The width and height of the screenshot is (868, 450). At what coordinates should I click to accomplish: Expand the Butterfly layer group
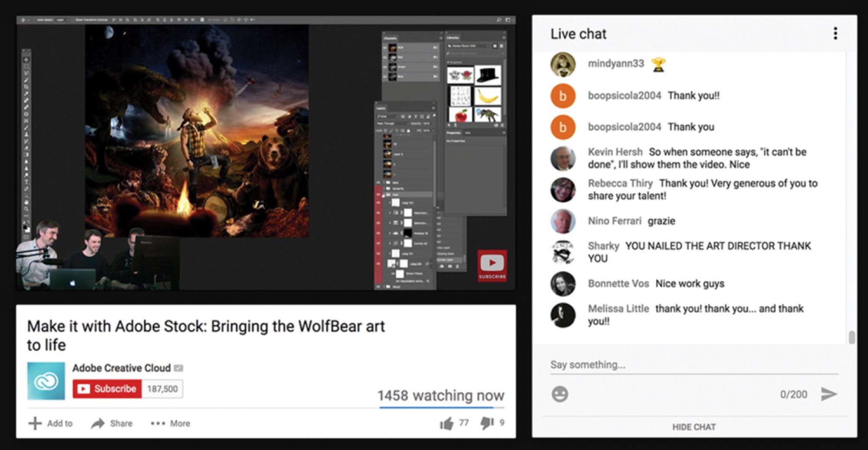384,188
